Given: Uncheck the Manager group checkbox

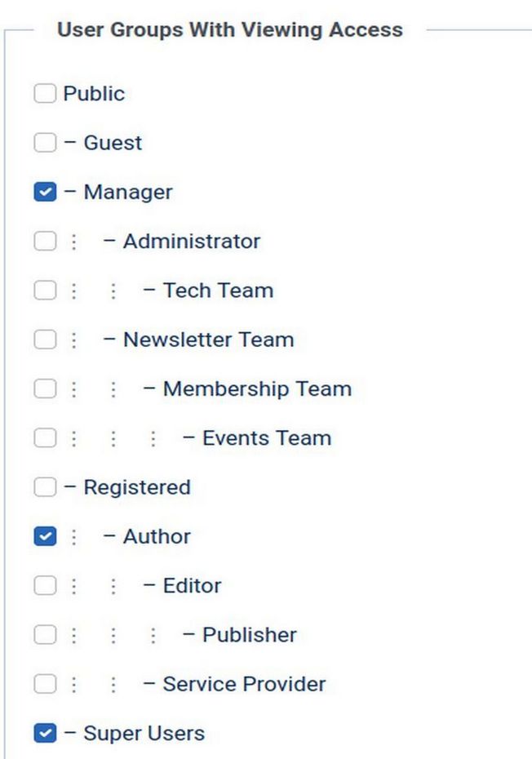Looking at the screenshot, I should coord(45,193).
